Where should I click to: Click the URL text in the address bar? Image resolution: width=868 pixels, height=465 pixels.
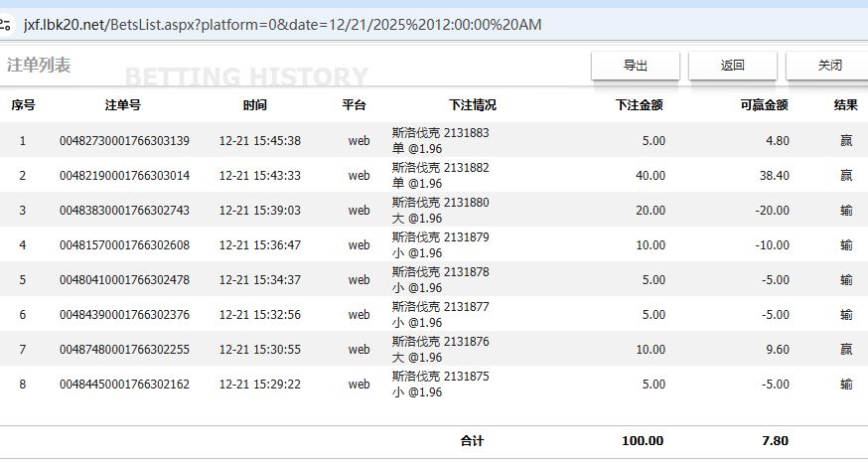282,24
